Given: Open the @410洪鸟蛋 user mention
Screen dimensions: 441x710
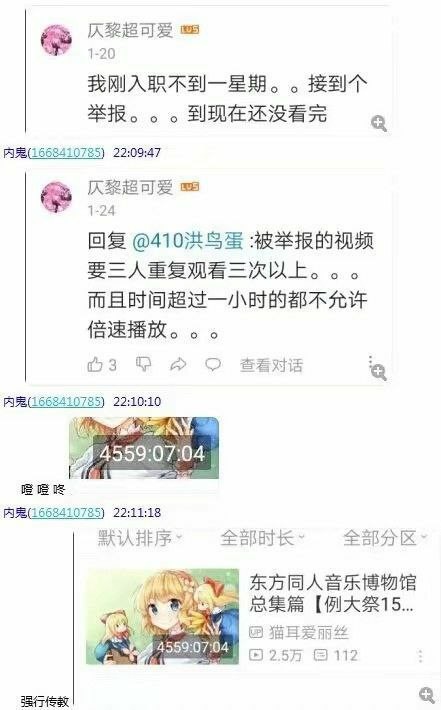Looking at the screenshot, I should 188,240.
